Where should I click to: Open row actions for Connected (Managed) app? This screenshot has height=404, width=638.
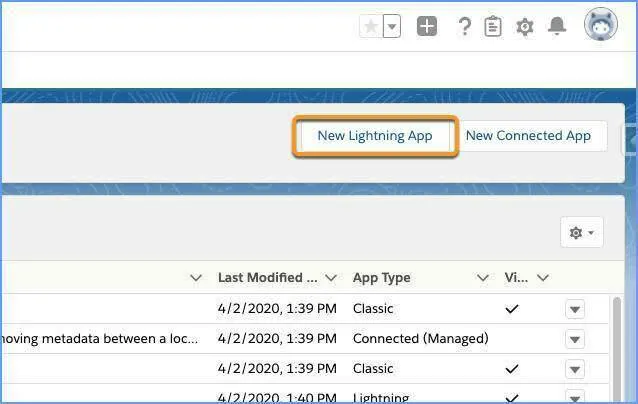point(575,339)
